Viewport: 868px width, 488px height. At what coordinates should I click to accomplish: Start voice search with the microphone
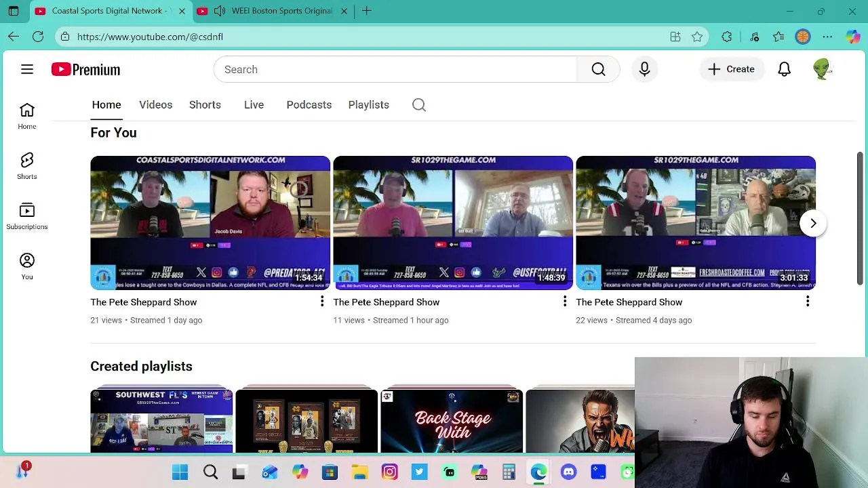(644, 69)
